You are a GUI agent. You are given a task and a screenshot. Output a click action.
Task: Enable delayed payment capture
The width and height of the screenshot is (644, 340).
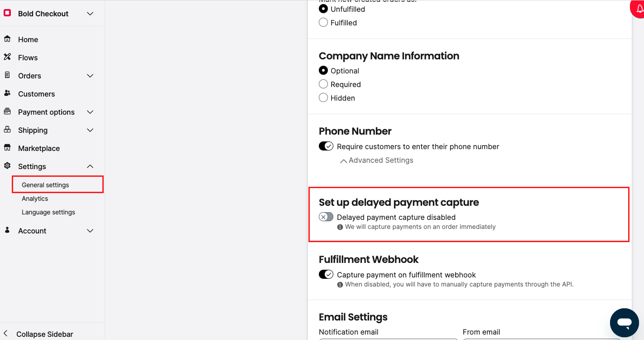click(x=326, y=217)
